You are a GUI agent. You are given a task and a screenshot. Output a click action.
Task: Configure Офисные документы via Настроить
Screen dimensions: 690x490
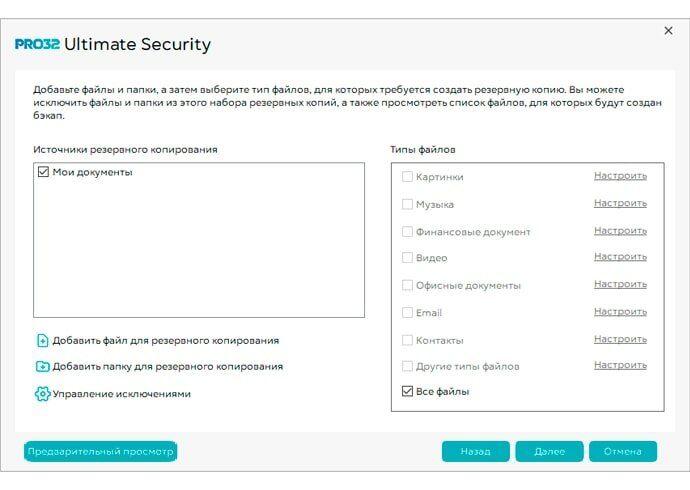tap(620, 285)
